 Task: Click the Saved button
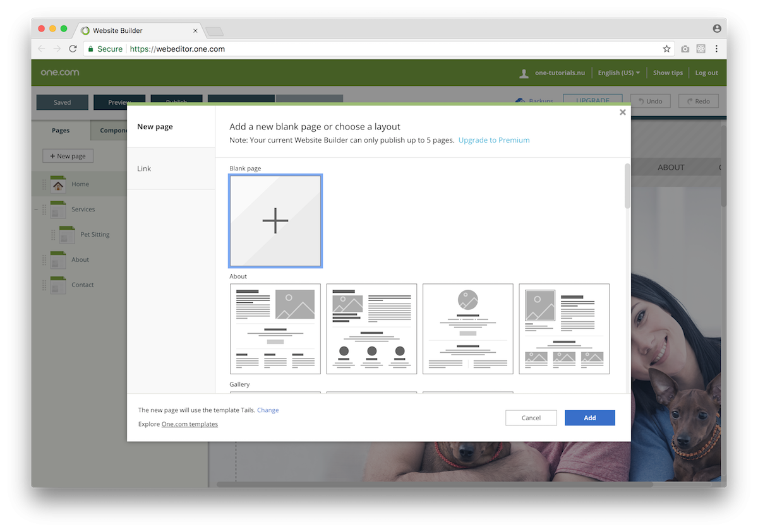[x=63, y=102]
